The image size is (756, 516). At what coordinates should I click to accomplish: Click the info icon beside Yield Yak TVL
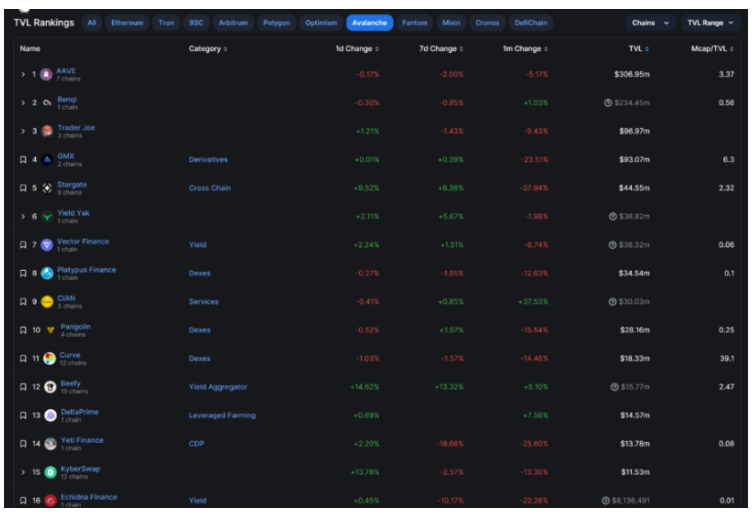pyautogui.click(x=613, y=217)
